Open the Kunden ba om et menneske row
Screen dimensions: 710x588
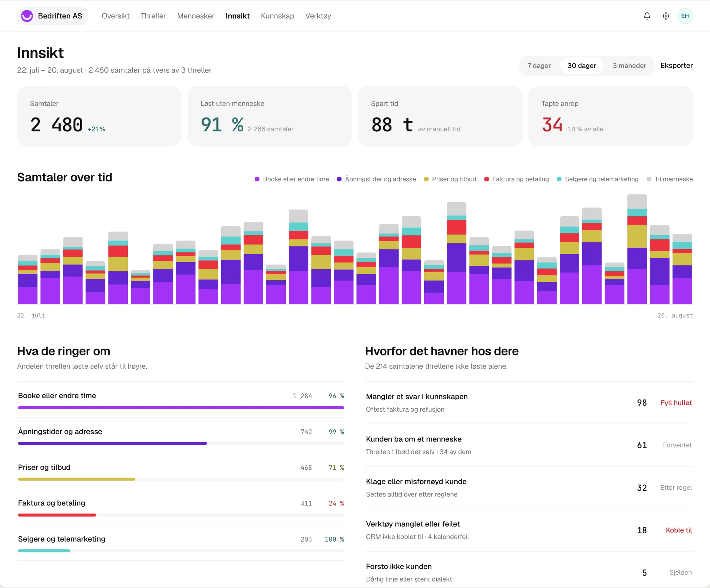pyautogui.click(x=529, y=445)
